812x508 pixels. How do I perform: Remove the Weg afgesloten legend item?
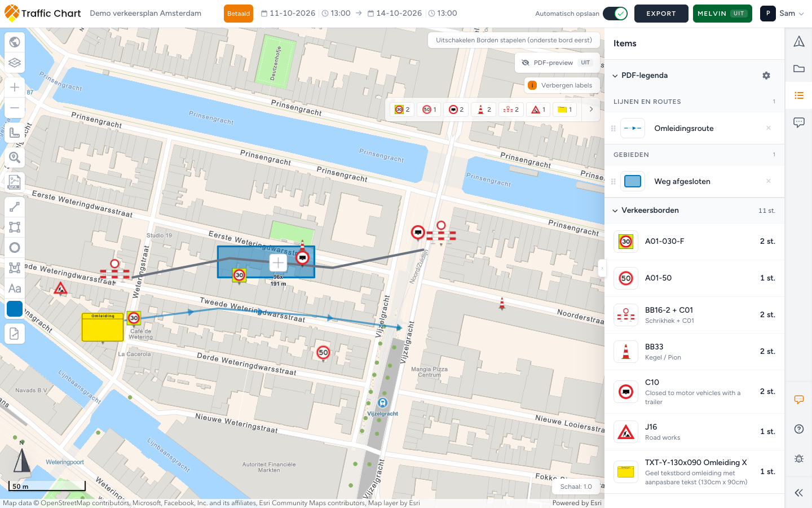(x=769, y=181)
